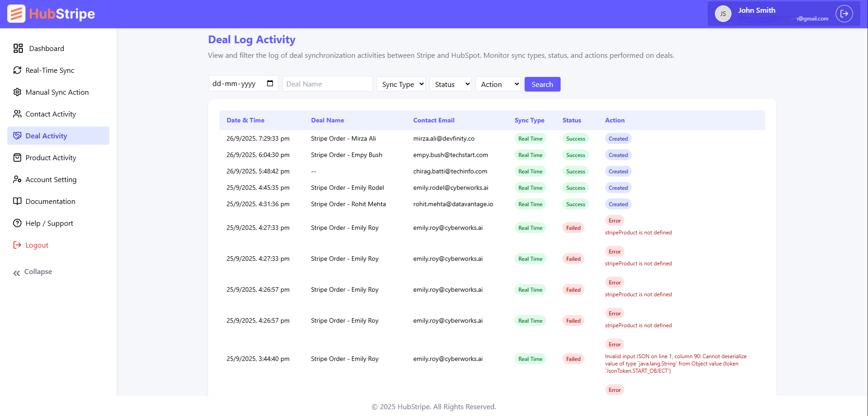Click the Real-Time Sync refresh icon

[x=17, y=70]
